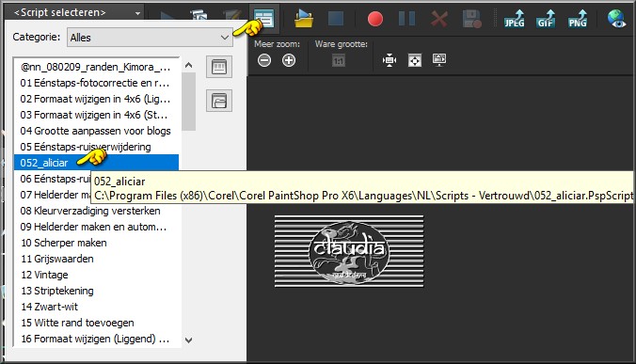Open the Script selecteren dropdown

(x=74, y=13)
